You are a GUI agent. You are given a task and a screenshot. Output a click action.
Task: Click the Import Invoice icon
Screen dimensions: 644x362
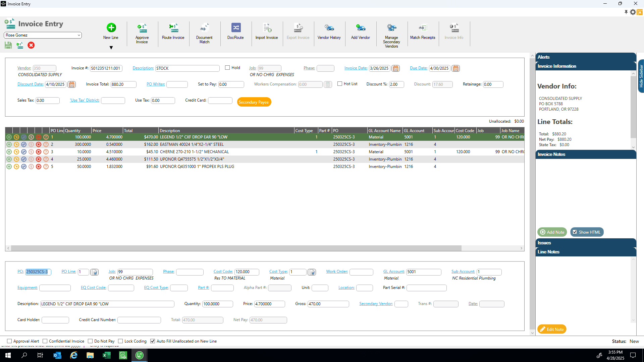(x=267, y=27)
